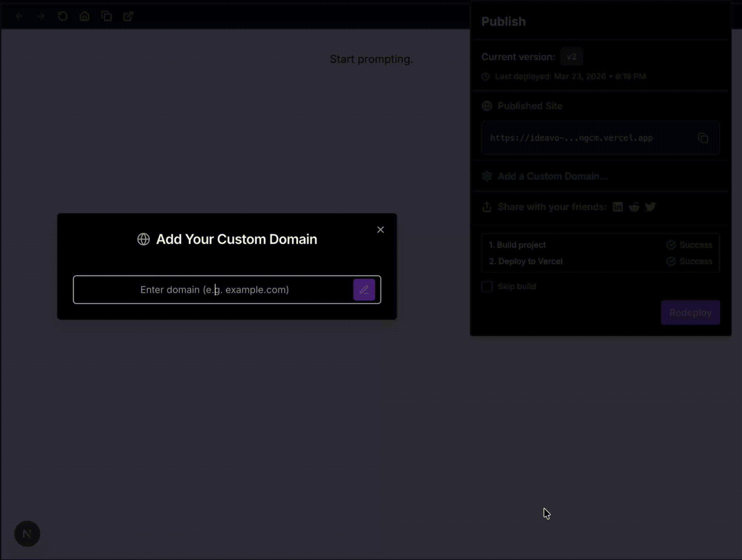742x560 pixels.
Task: Click the copy pages icon in toolbar
Action: tap(106, 16)
